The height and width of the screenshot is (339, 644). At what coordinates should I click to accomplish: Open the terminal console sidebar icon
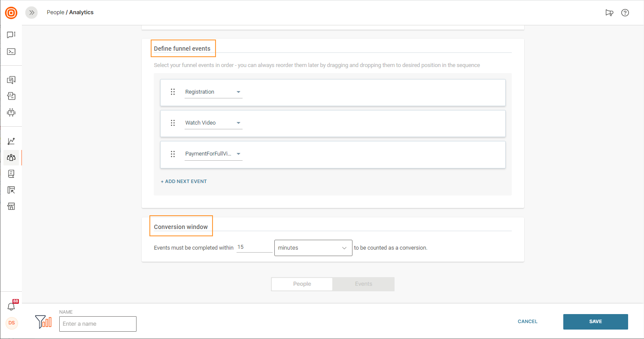coord(11,52)
